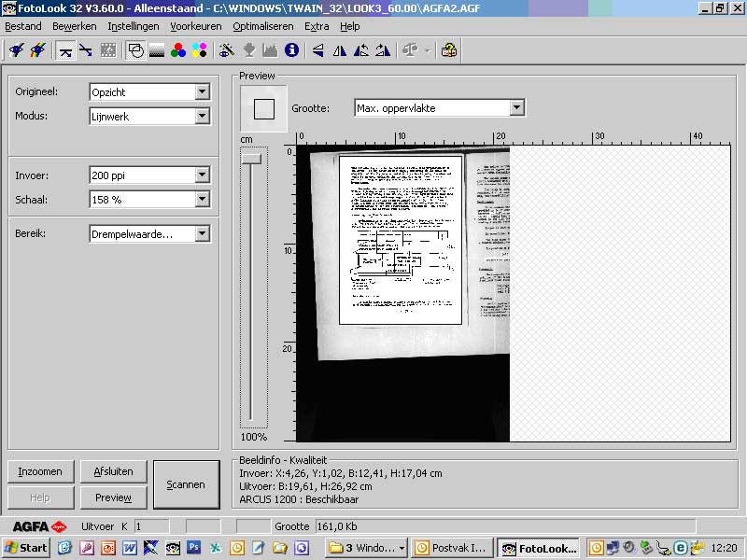747x560 pixels.
Task: Toggle the line-art overlapping shapes button
Action: click(135, 50)
